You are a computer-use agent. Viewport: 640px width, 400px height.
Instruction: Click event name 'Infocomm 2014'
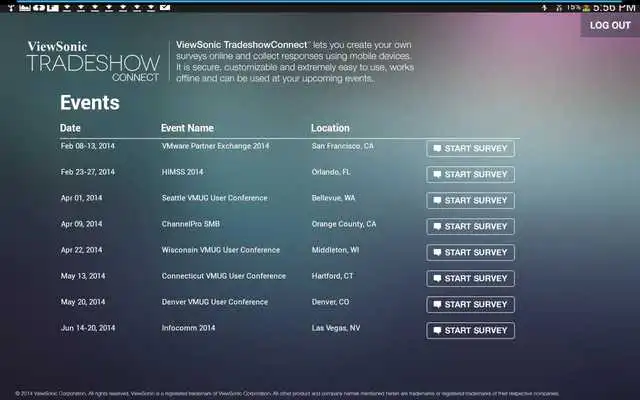pyautogui.click(x=188, y=328)
